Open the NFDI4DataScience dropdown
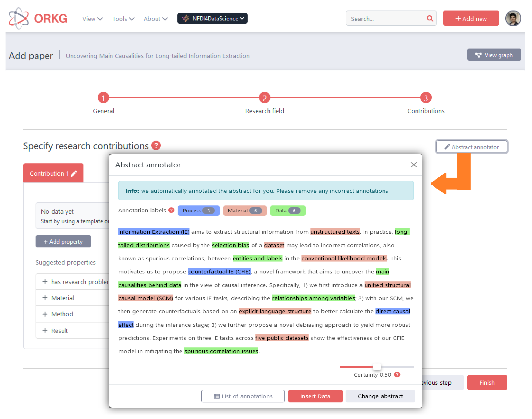 click(212, 18)
